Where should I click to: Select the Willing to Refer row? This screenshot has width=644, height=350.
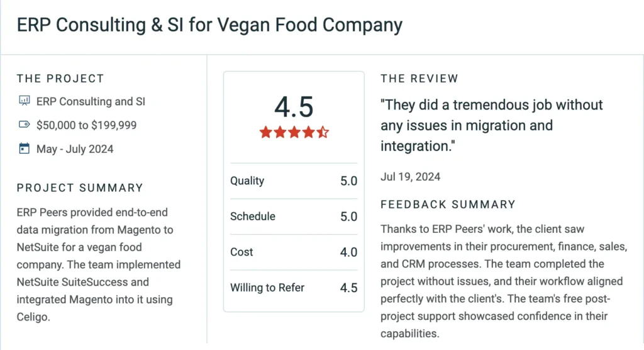(294, 288)
